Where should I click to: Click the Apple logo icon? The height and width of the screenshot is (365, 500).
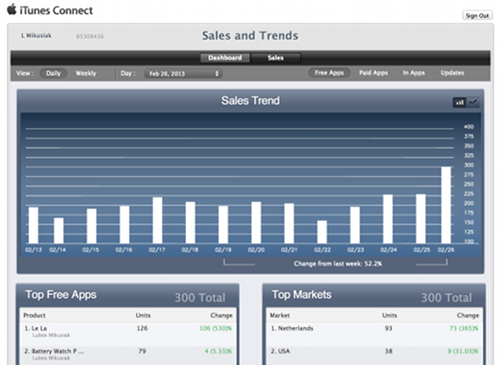pos(12,9)
